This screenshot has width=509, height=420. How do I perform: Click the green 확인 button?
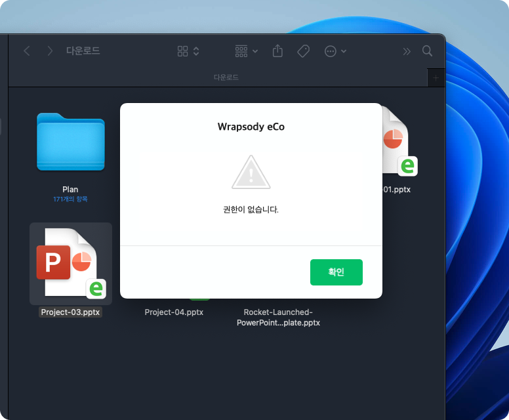(x=336, y=272)
